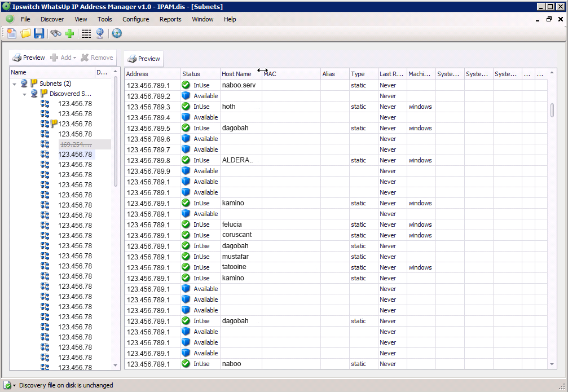Click the Last R... column header
The image size is (568, 392).
click(393, 74)
